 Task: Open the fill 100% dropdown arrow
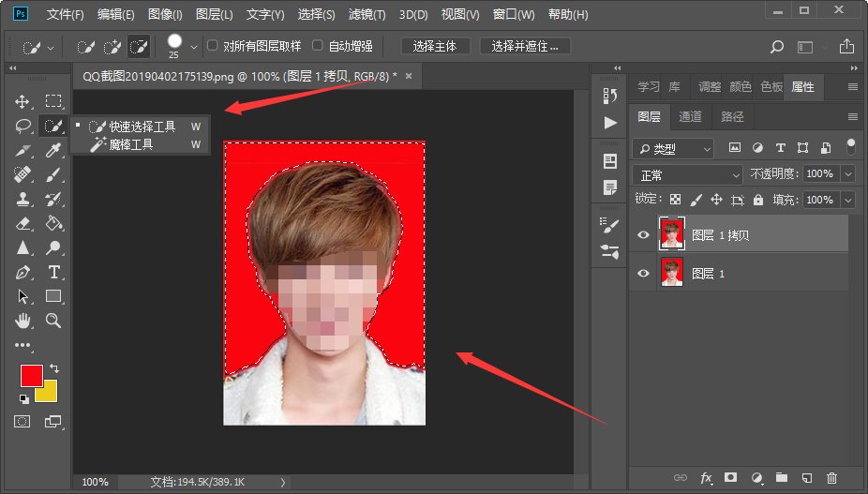848,200
